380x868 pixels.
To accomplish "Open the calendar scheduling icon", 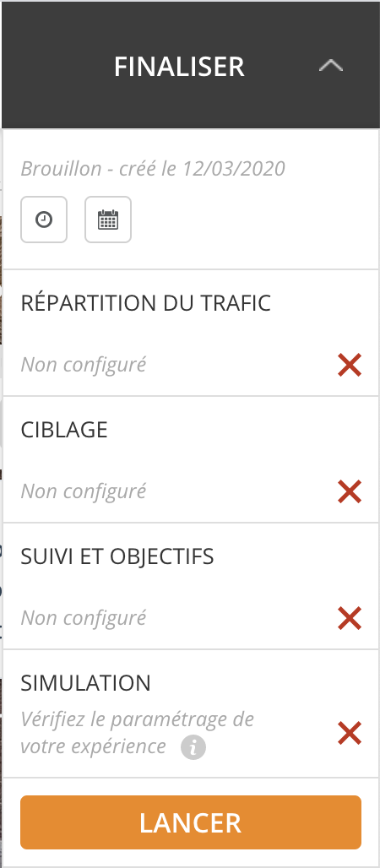I will (108, 220).
